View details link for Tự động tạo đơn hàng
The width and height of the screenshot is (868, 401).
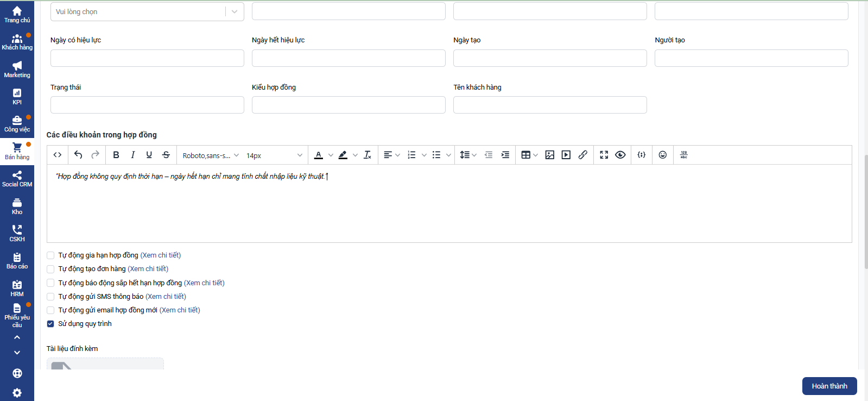pos(148,269)
